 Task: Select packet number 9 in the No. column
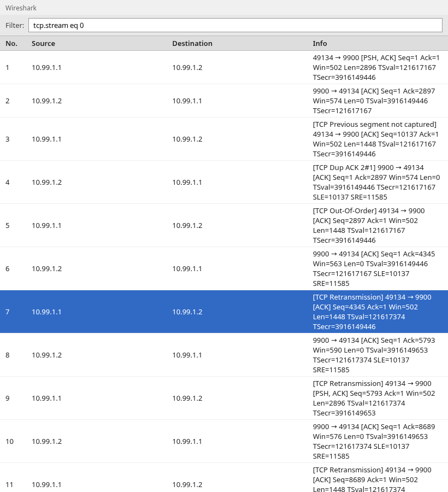pyautogui.click(x=8, y=398)
